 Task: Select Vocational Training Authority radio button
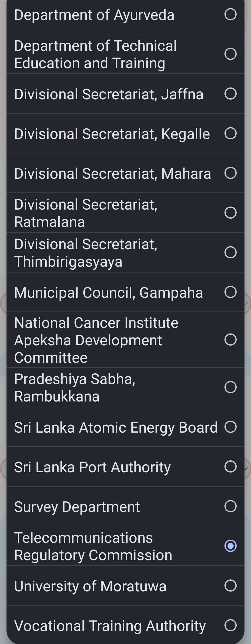(x=230, y=625)
